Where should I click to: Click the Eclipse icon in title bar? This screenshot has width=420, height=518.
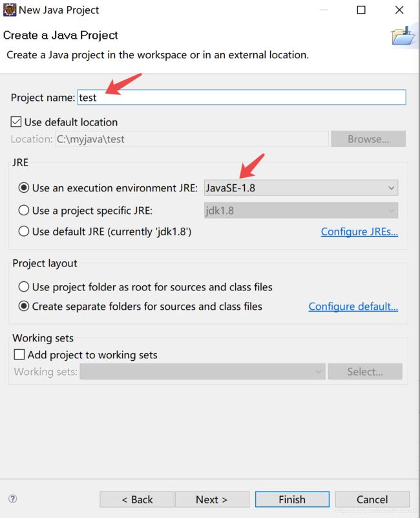tap(9, 10)
